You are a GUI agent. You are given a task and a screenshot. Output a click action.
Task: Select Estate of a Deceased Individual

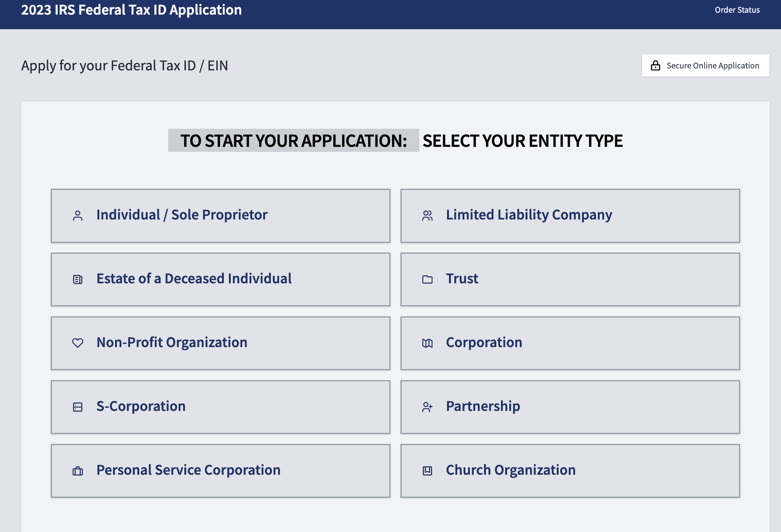click(220, 279)
